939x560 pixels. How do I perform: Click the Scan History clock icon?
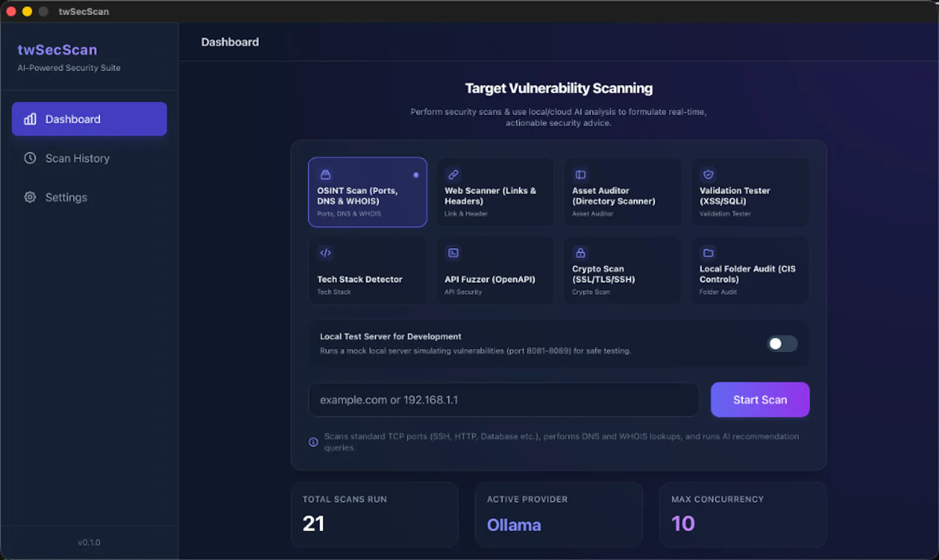point(30,158)
